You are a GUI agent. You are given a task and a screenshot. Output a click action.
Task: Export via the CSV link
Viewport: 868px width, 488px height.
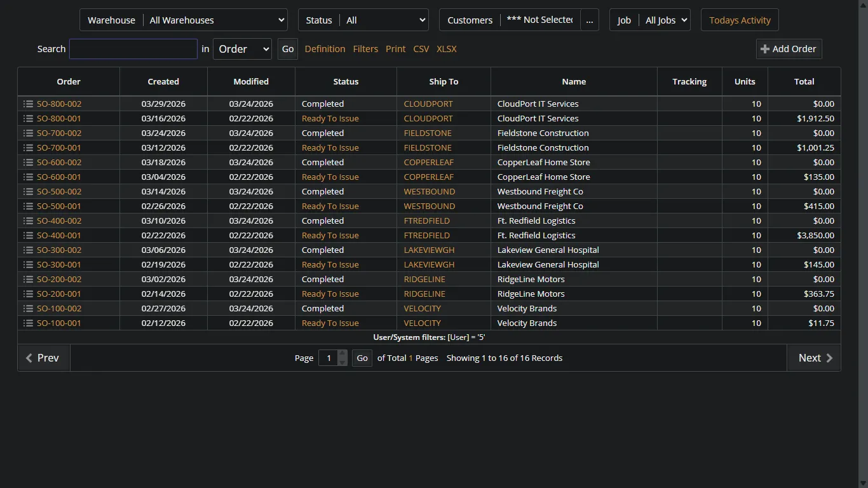(421, 49)
